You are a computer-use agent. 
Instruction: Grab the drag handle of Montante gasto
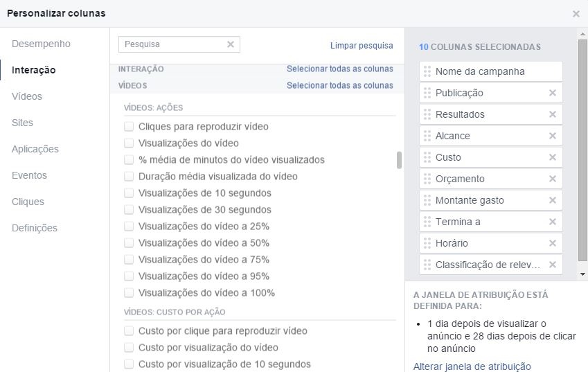pyautogui.click(x=427, y=200)
